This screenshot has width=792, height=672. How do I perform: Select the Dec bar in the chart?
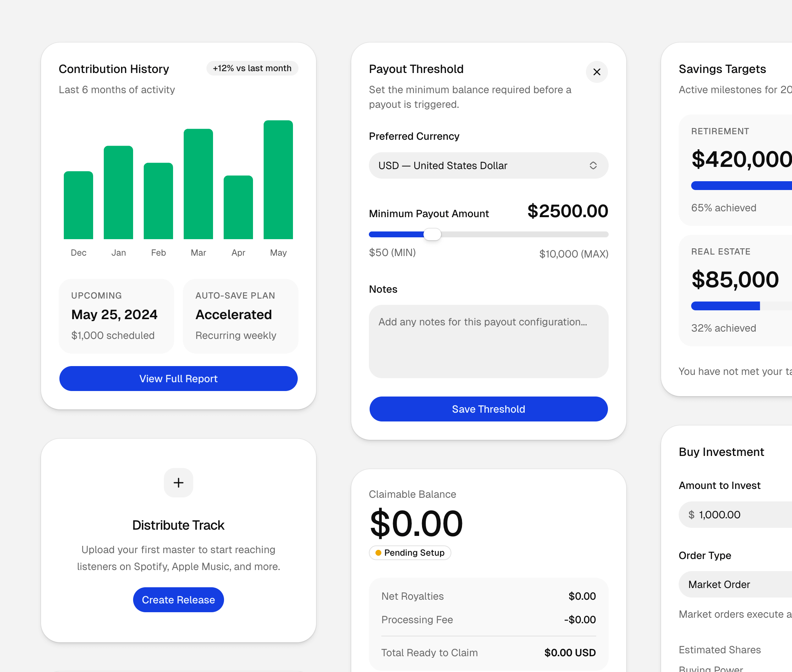[78, 205]
